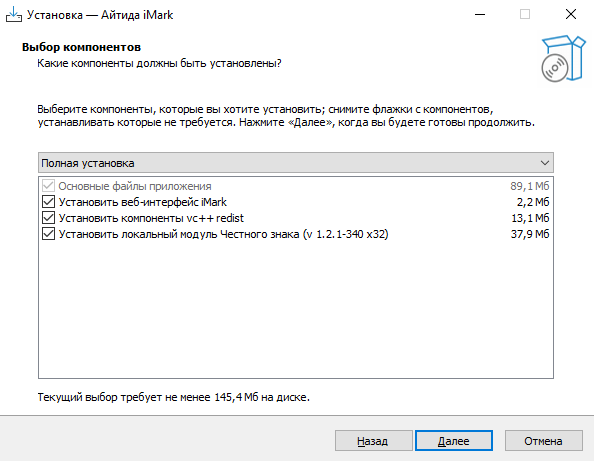Toggle the vc++ redist components checkbox
594x461 pixels.
coord(48,218)
